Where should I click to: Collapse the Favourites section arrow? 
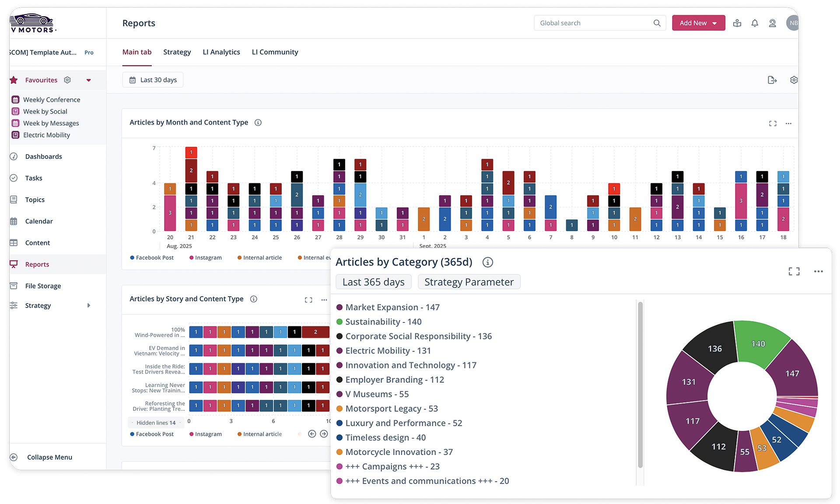[x=89, y=80]
